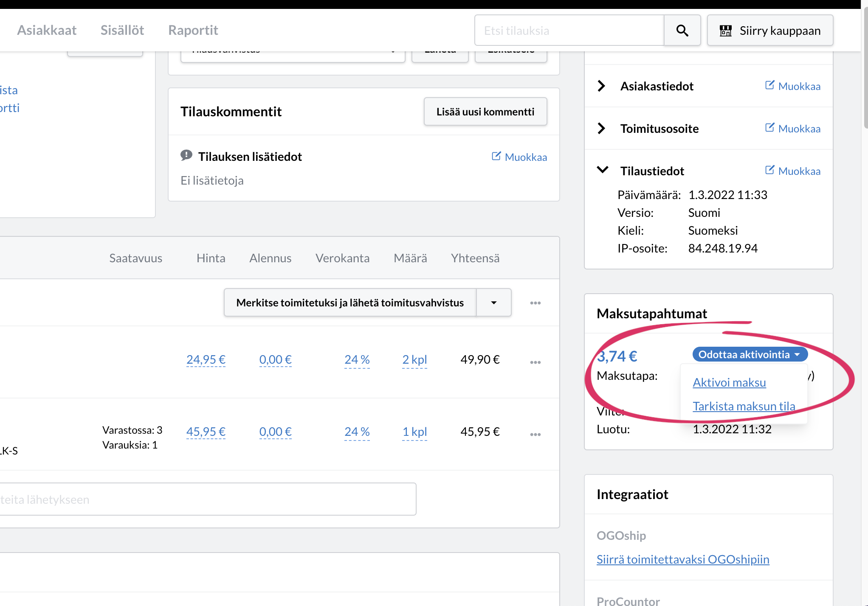
Task: Focus the Etsi tilauksia search field
Action: [x=569, y=31]
